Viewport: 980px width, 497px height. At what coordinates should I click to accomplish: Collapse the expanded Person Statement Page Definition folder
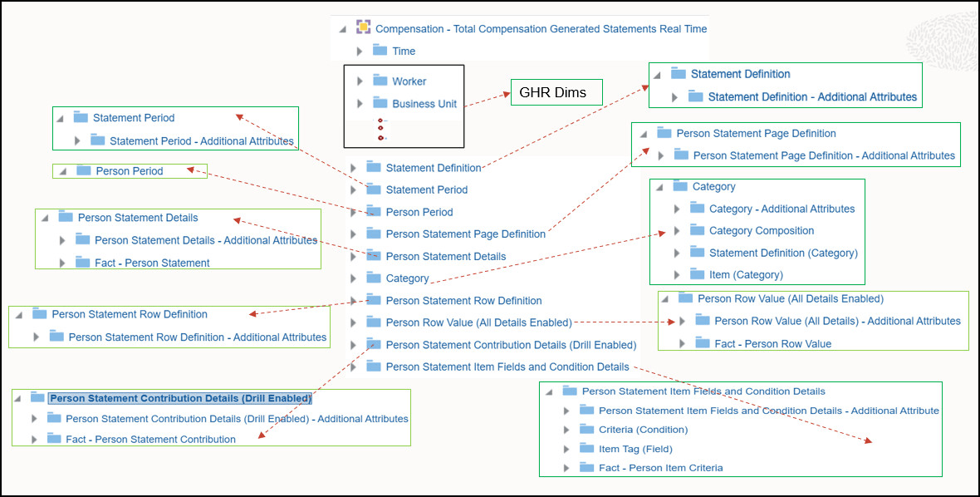643,135
